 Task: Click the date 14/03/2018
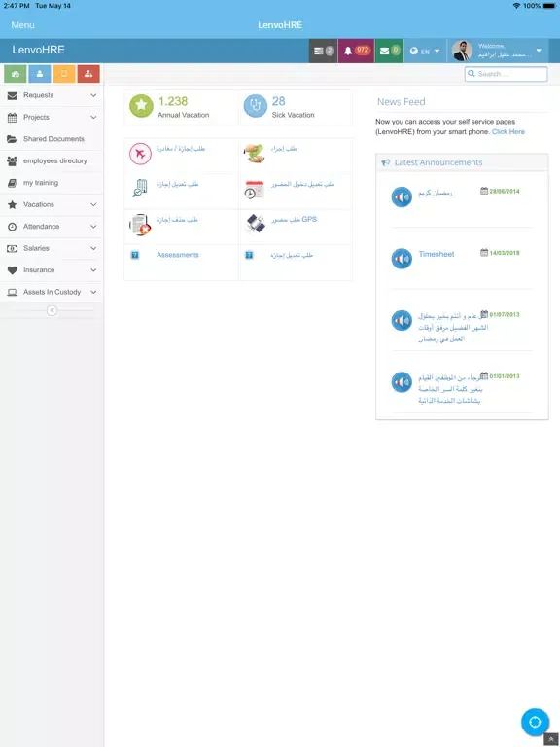(x=505, y=253)
